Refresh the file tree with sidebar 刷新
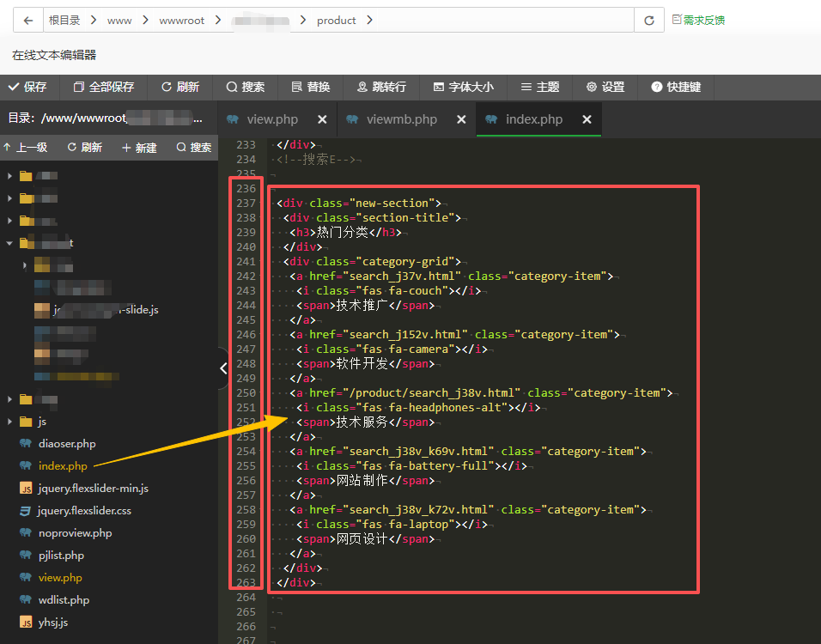 (85, 148)
